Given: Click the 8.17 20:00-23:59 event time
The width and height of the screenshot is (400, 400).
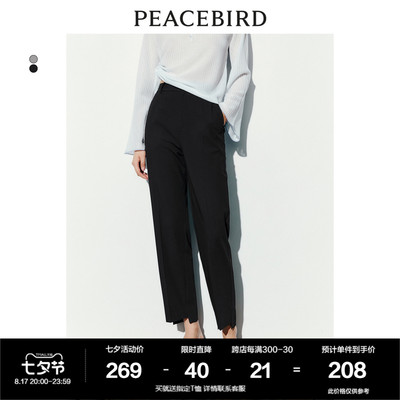Looking at the screenshot, I should [43, 382].
